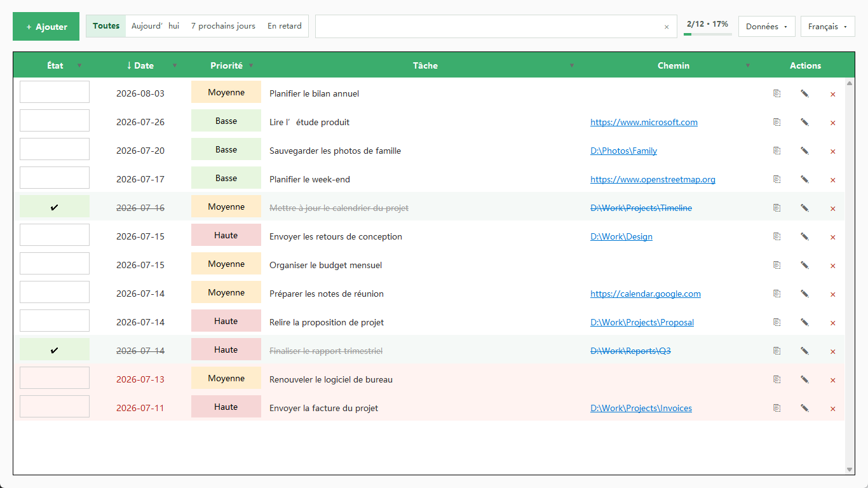Copy the 'Lire l'étude produit' task
Screen dimensions: 868x488
pos(776,122)
